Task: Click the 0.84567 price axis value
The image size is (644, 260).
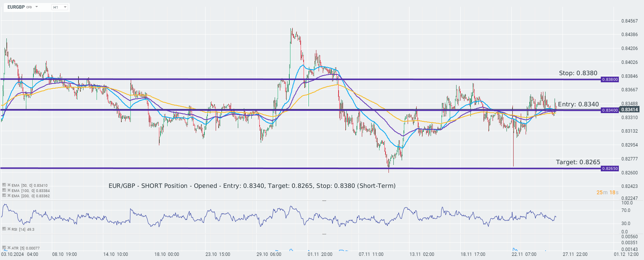Action: (x=629, y=21)
